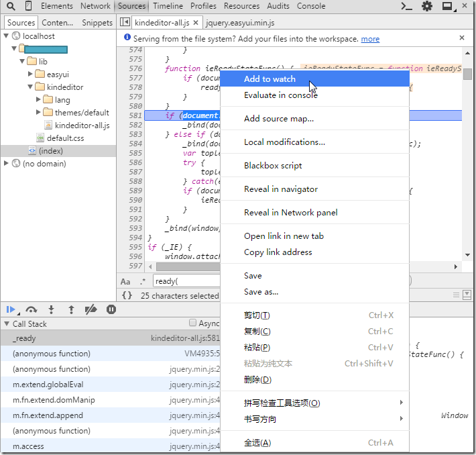Viewport: 476px width, 455px height.
Task: Show the console drawer icon
Action: click(406, 6)
